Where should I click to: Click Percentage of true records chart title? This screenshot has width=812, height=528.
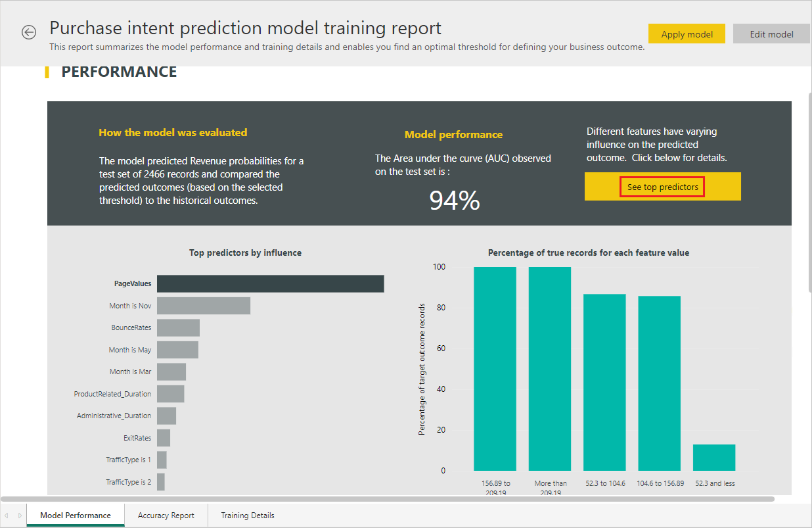pyautogui.click(x=589, y=252)
